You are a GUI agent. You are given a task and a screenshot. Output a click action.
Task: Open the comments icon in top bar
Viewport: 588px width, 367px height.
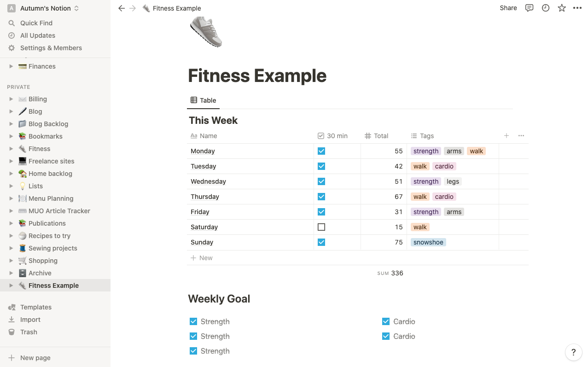530,8
